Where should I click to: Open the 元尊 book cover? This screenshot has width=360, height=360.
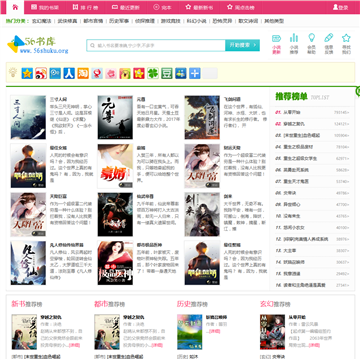point(115,117)
